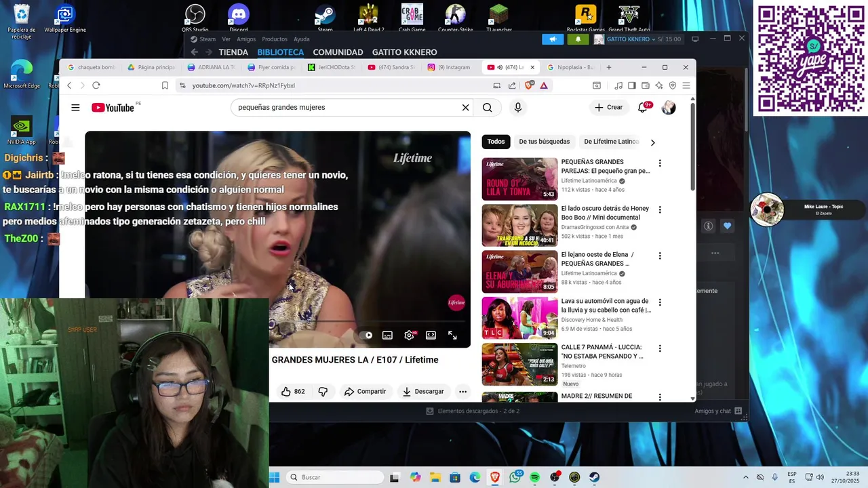The image size is (868, 488).
Task: Open the YouTube account avatar menu
Action: (669, 107)
